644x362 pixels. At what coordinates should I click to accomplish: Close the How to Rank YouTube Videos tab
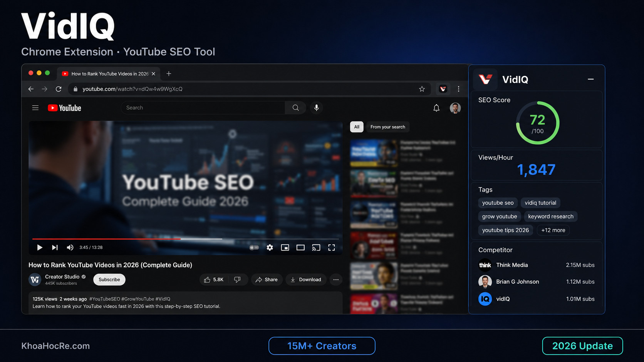[x=153, y=73]
